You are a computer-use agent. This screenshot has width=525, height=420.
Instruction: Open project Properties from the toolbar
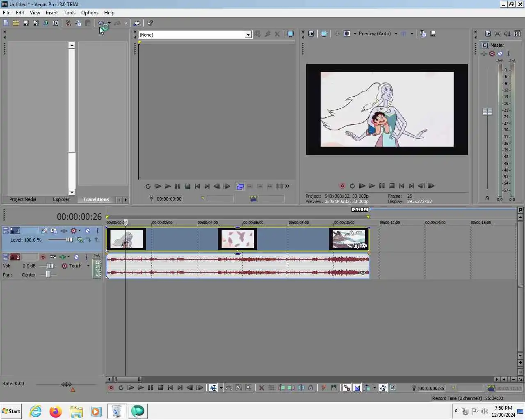click(x=55, y=23)
